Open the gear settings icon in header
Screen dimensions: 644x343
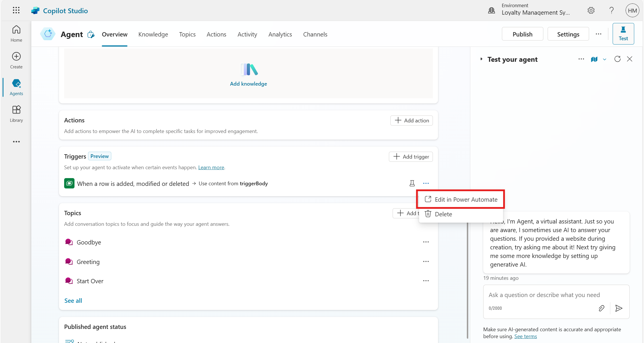coord(591,11)
